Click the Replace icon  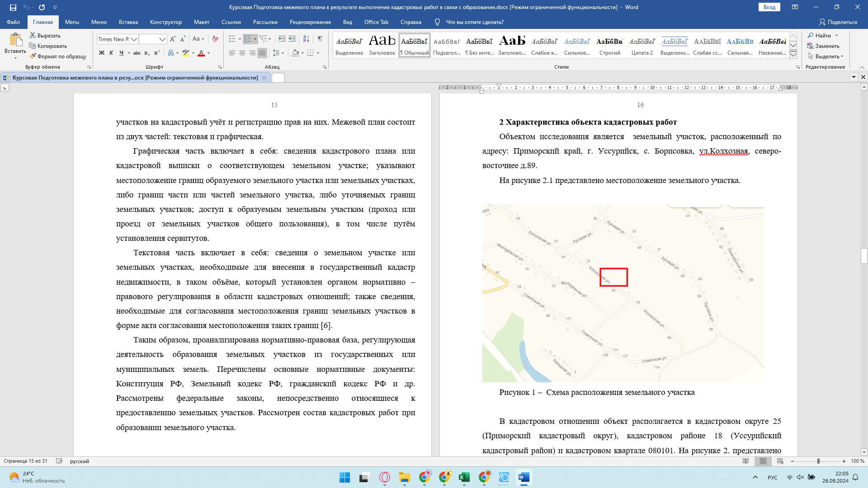tap(811, 46)
